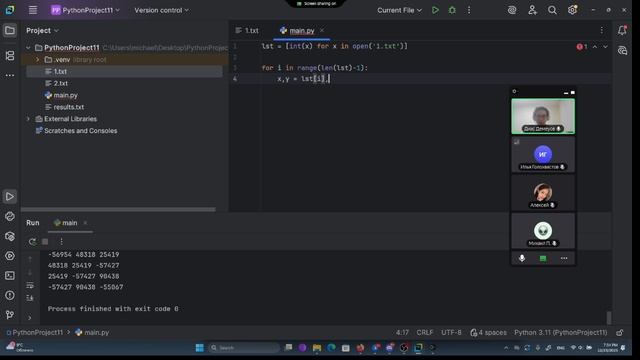Expand the .venv folder

click(38, 60)
